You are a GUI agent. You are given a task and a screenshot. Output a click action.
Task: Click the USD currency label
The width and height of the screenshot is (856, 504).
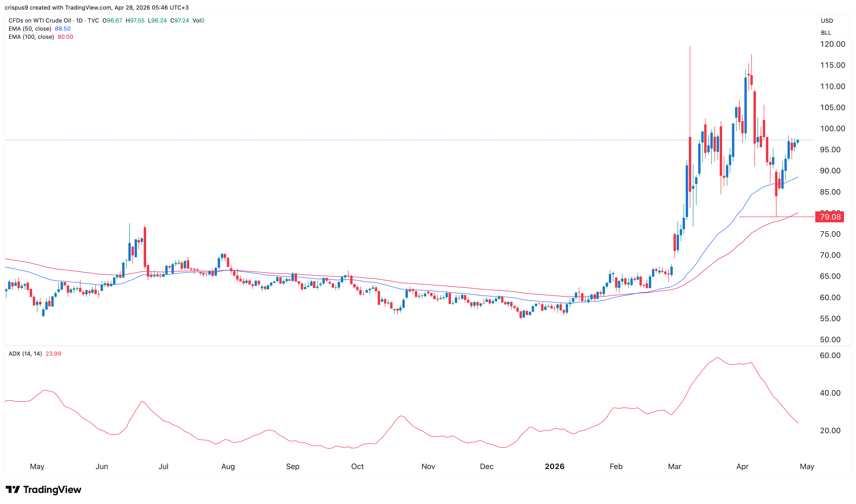(827, 21)
